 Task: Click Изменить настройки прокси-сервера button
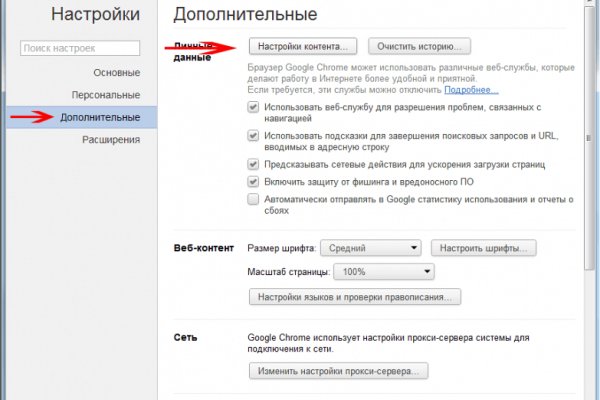[x=338, y=371]
